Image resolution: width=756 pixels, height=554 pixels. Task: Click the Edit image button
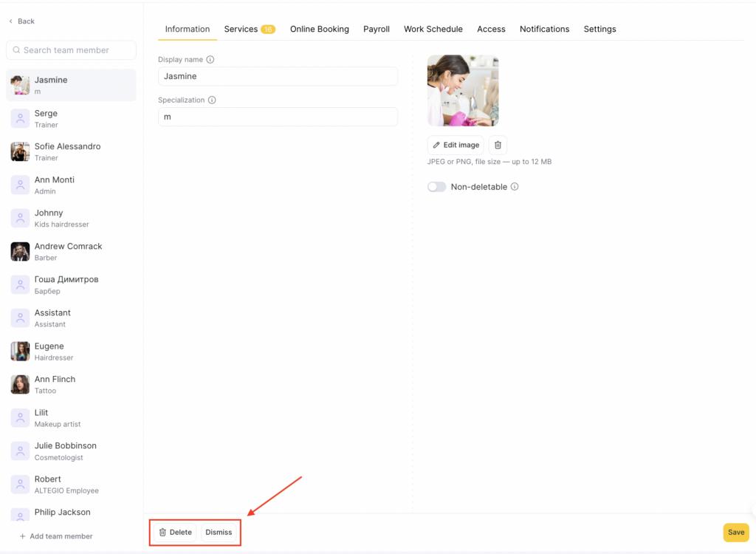[x=456, y=145]
